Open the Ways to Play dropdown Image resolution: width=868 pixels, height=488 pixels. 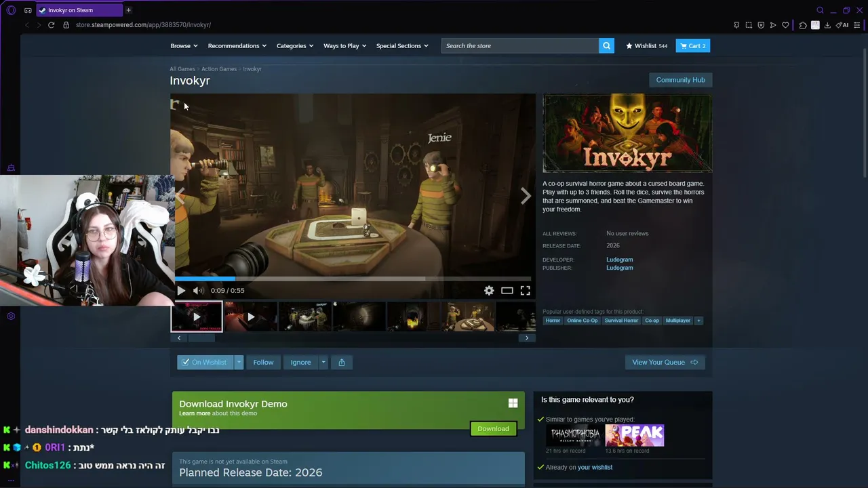coord(345,45)
